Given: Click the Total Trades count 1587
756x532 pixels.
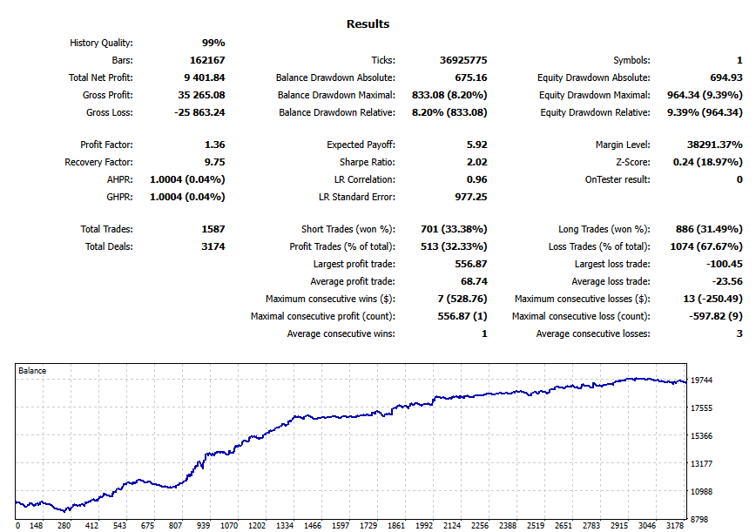Looking at the screenshot, I should point(212,229).
